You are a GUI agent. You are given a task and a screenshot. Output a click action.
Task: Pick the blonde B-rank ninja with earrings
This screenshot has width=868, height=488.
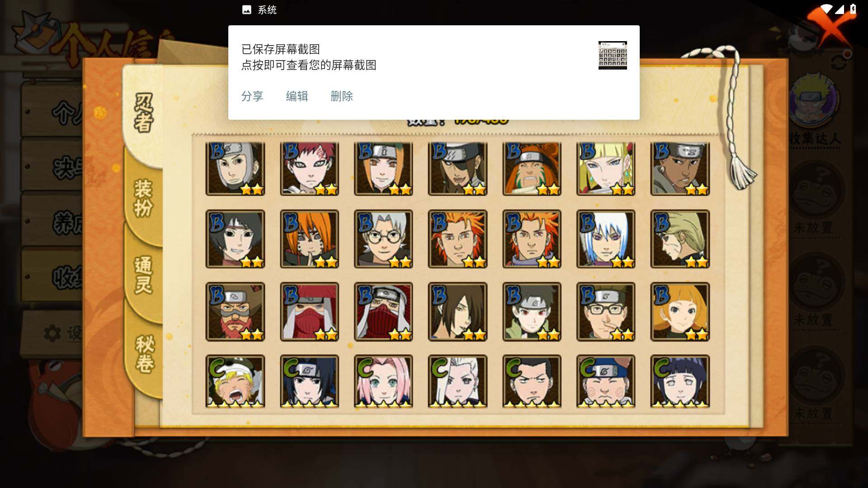pyautogui.click(x=606, y=169)
